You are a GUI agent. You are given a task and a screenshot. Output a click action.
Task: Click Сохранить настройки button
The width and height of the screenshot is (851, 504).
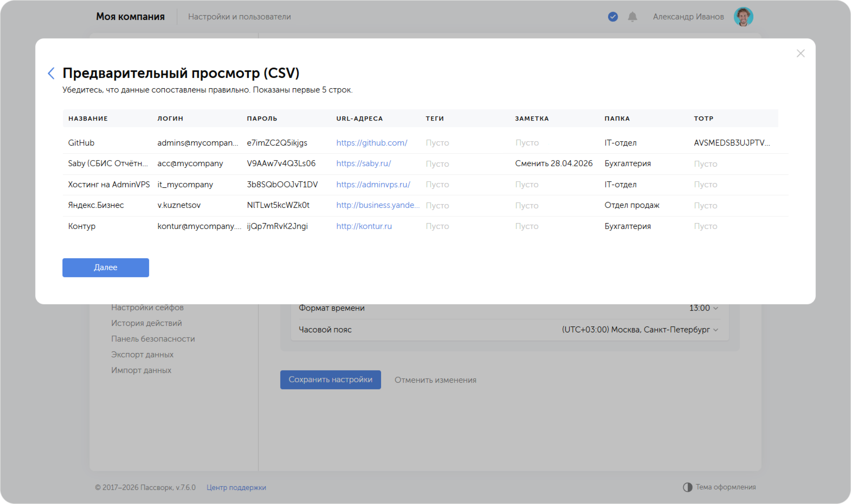tap(330, 380)
